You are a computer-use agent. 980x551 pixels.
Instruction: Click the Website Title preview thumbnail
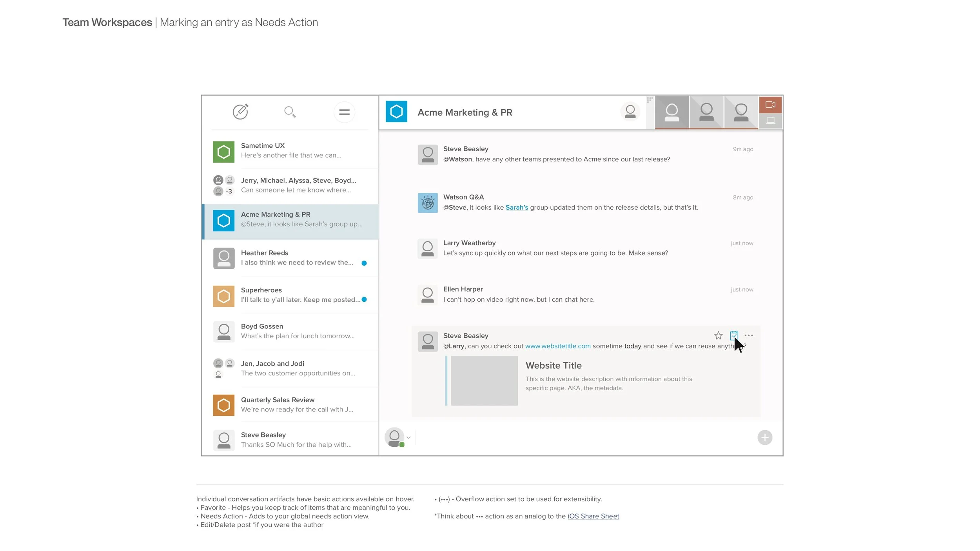[x=484, y=381]
